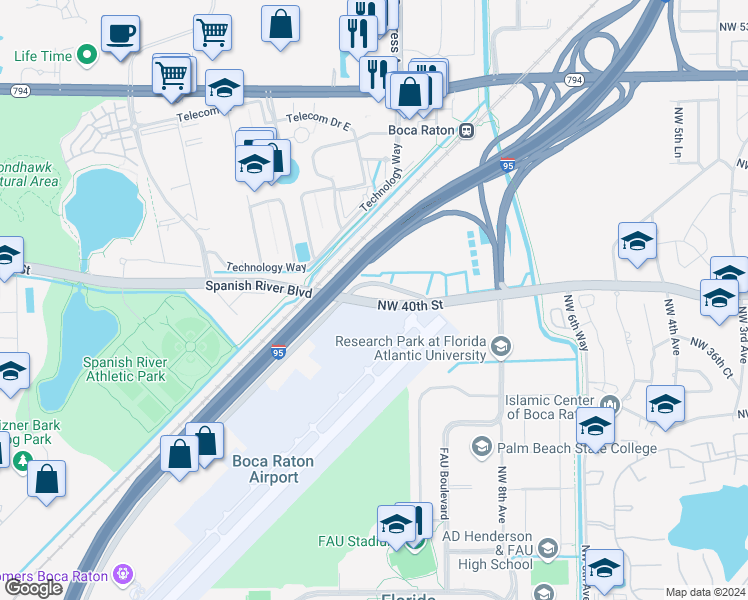Click the school marker near NW 8th Ave bottom

[604, 569]
